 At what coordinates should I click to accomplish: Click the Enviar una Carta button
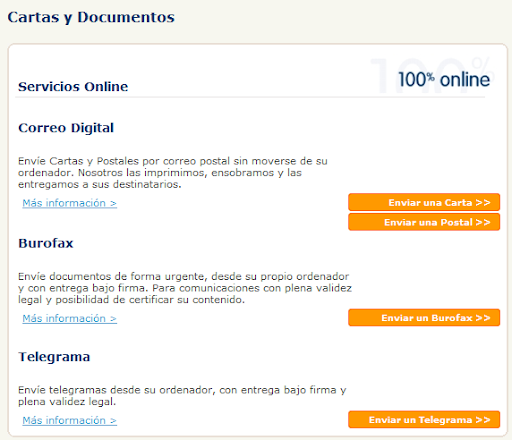tap(424, 202)
